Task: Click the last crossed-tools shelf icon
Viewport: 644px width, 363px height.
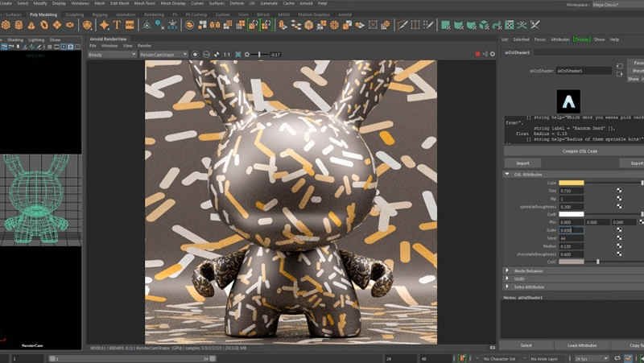Action: click(x=535, y=25)
